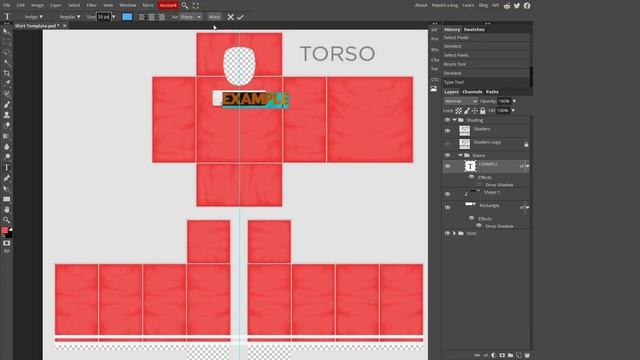640x360 pixels.
Task: Open the font family dropdown
Action: click(x=33, y=17)
